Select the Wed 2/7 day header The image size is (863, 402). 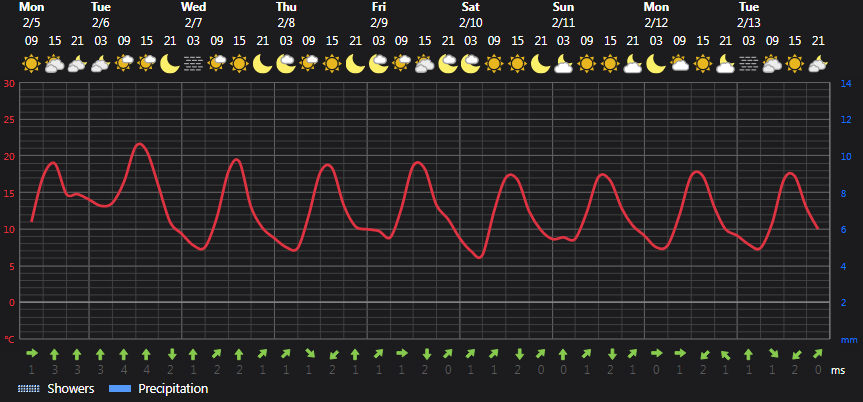pyautogui.click(x=193, y=15)
